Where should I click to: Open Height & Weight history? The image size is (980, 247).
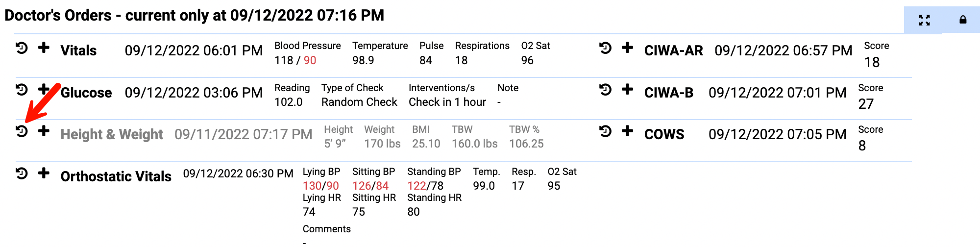[22, 131]
